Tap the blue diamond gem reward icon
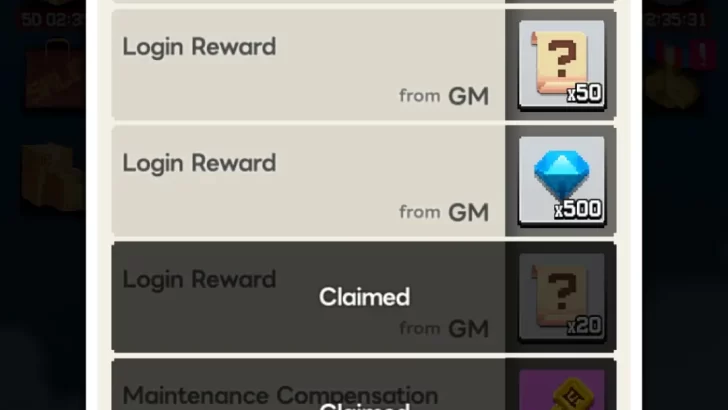The height and width of the screenshot is (410, 728). [561, 181]
